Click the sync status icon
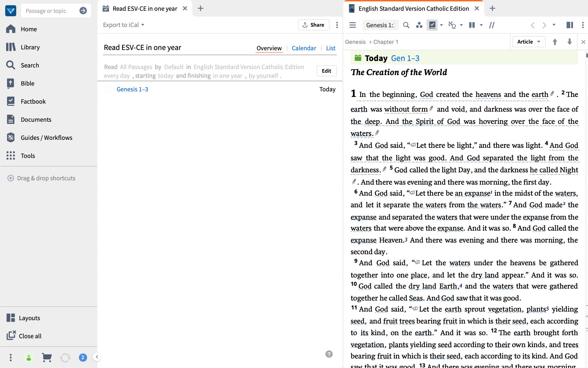 pos(65,358)
